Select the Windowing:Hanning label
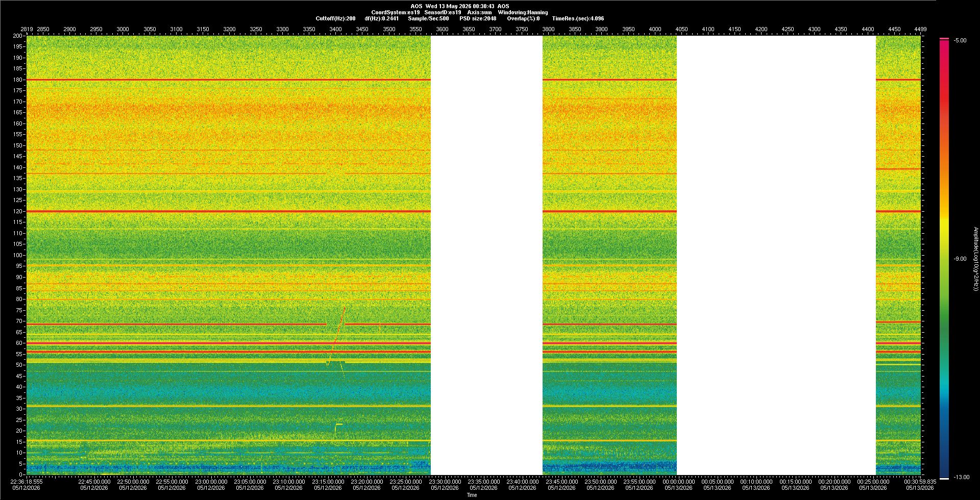The image size is (980, 500). (x=523, y=12)
